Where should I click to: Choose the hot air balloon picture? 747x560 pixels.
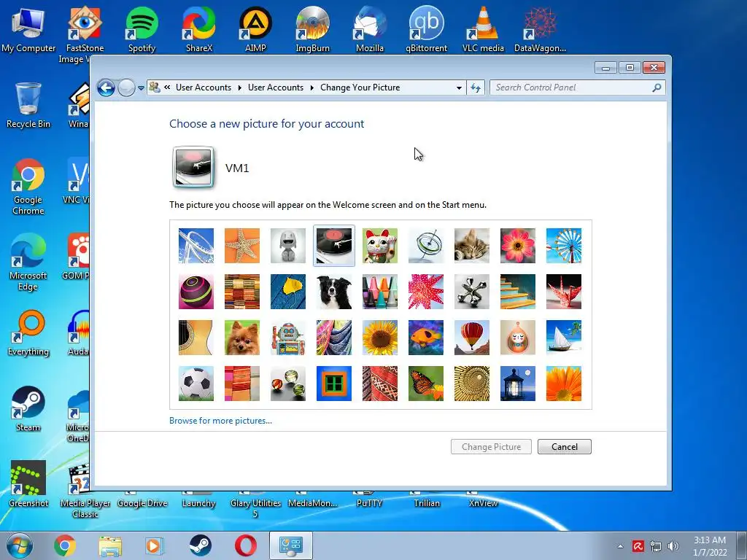pyautogui.click(x=472, y=338)
